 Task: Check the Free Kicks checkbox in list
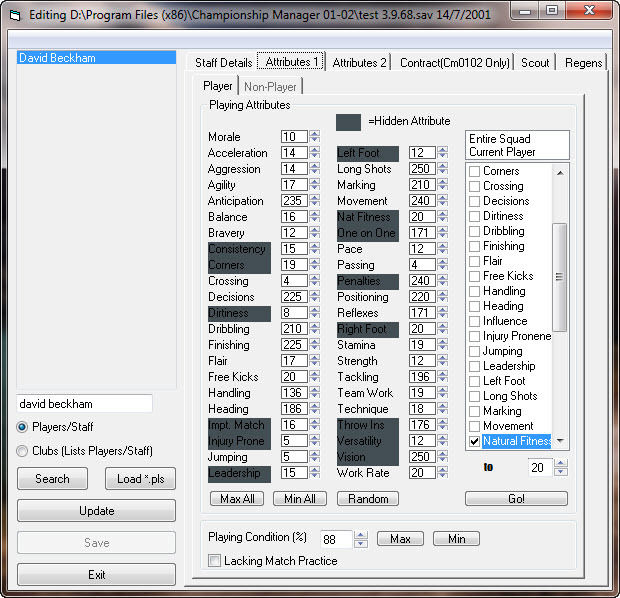coord(474,276)
